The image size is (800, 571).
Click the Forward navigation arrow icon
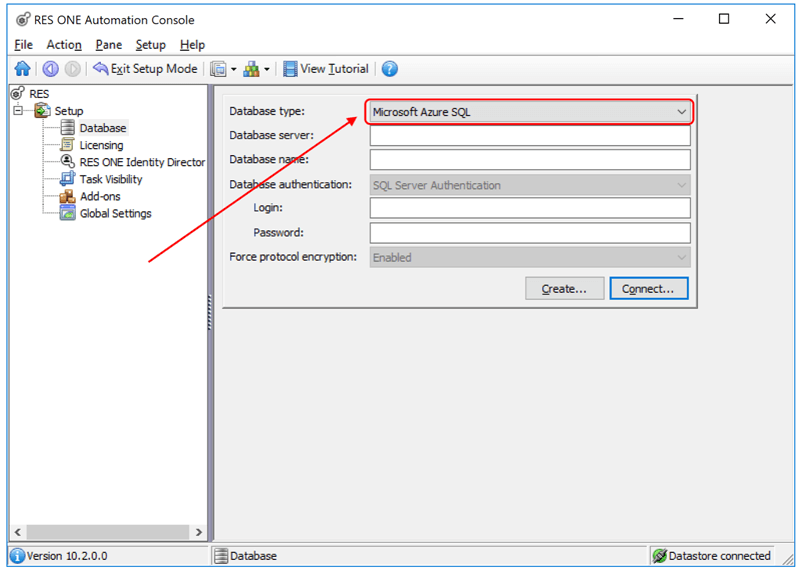click(73, 68)
